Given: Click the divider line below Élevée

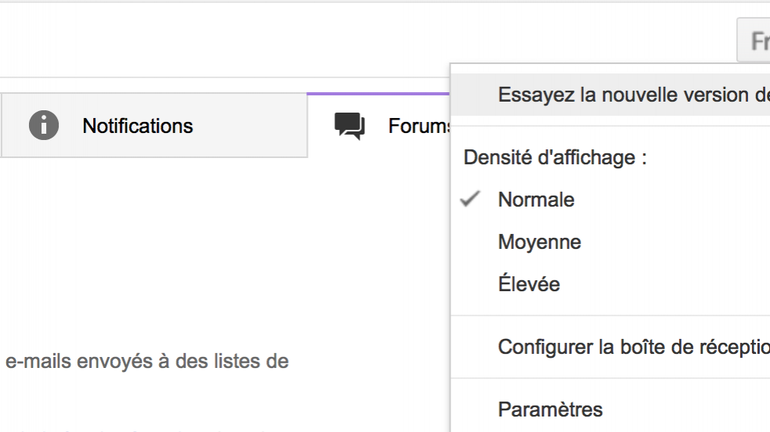Looking at the screenshot, I should (610, 316).
